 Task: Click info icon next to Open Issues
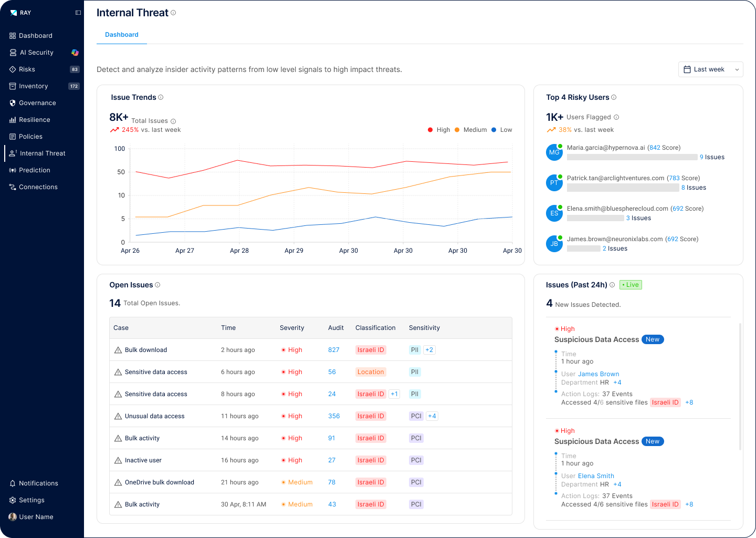point(157,285)
